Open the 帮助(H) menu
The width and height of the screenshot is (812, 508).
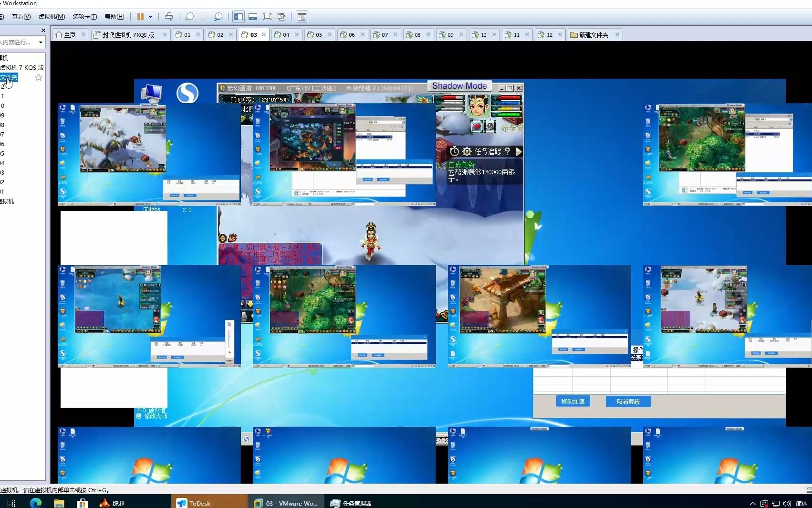pos(115,17)
